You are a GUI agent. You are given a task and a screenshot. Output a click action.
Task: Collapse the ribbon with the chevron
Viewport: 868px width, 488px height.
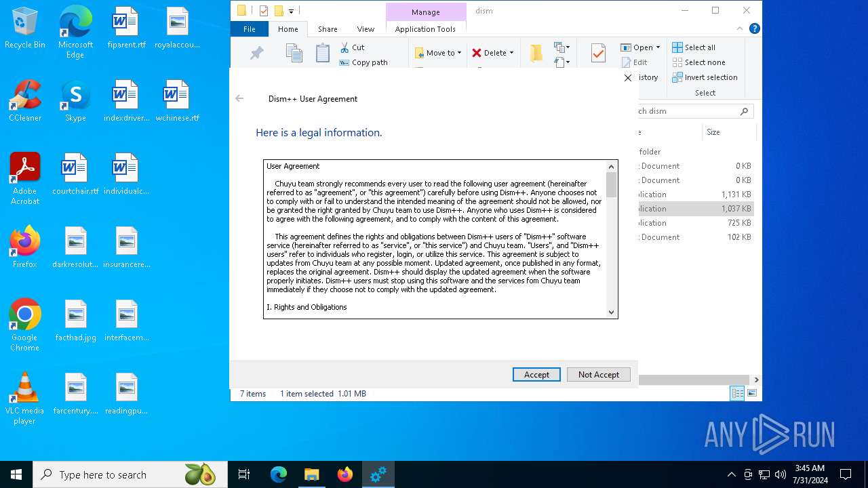click(740, 28)
